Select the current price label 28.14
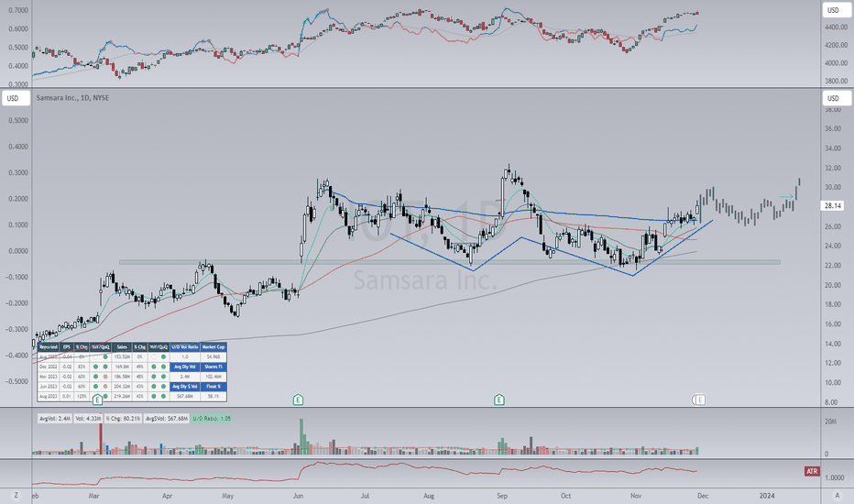This screenshot has height=504, width=854. [x=833, y=205]
